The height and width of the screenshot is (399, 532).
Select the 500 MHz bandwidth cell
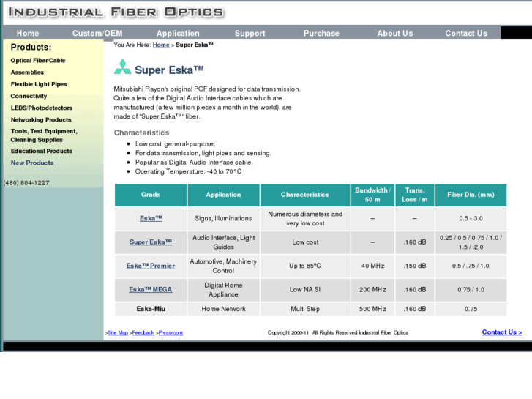[372, 309]
